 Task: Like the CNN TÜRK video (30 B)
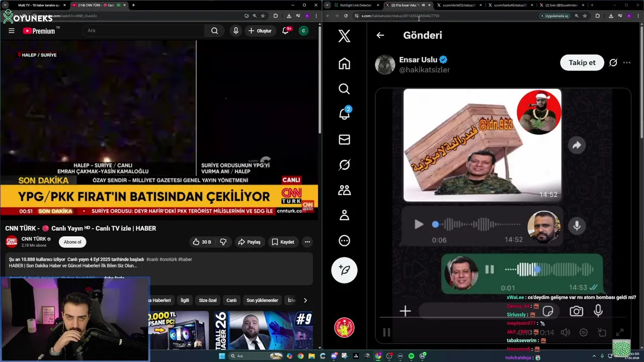[x=202, y=242]
